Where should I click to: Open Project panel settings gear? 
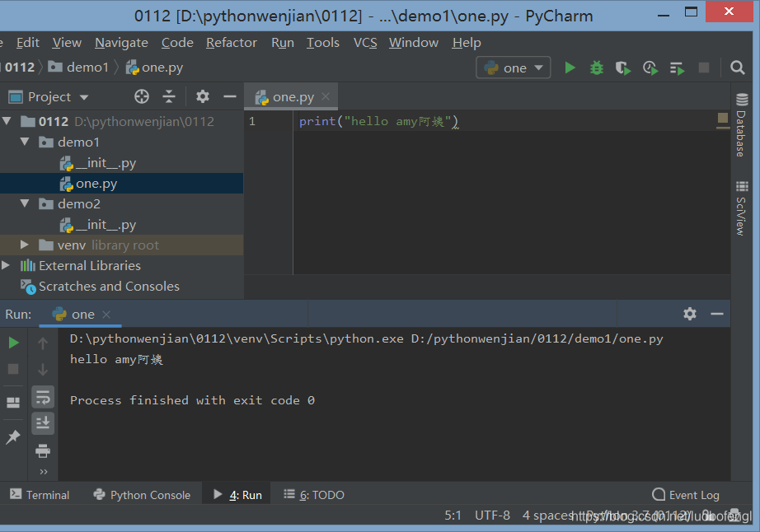click(x=203, y=97)
